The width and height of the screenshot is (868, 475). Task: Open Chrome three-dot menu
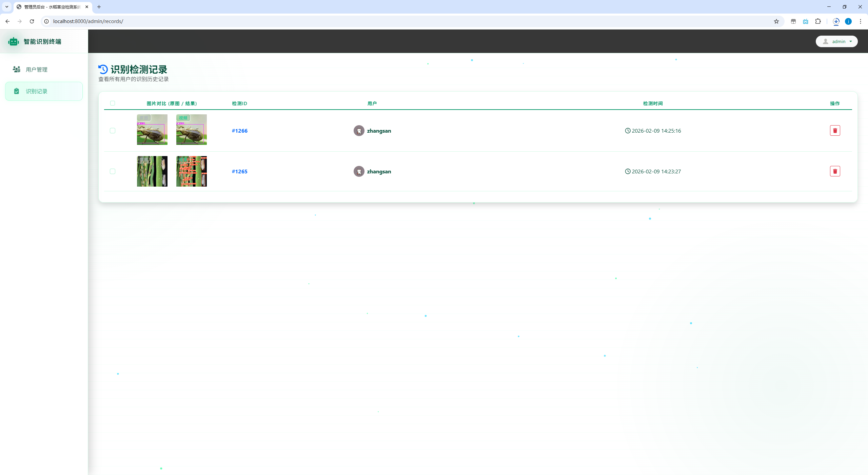(x=861, y=21)
